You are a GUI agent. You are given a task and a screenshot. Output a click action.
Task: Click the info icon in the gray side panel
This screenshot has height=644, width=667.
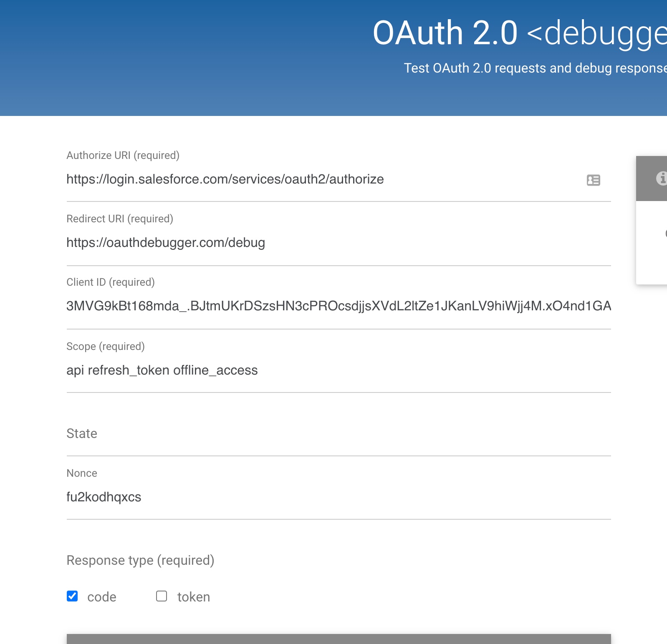(662, 178)
